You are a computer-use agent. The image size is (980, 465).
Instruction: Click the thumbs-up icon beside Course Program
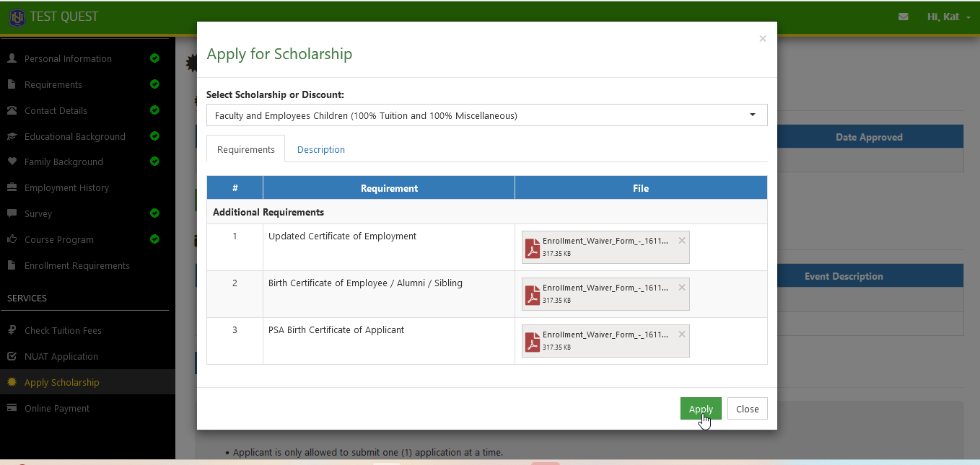[x=12, y=239]
